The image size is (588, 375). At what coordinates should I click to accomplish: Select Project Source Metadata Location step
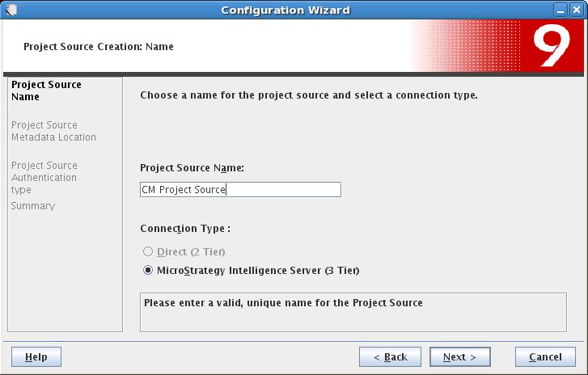tap(53, 131)
